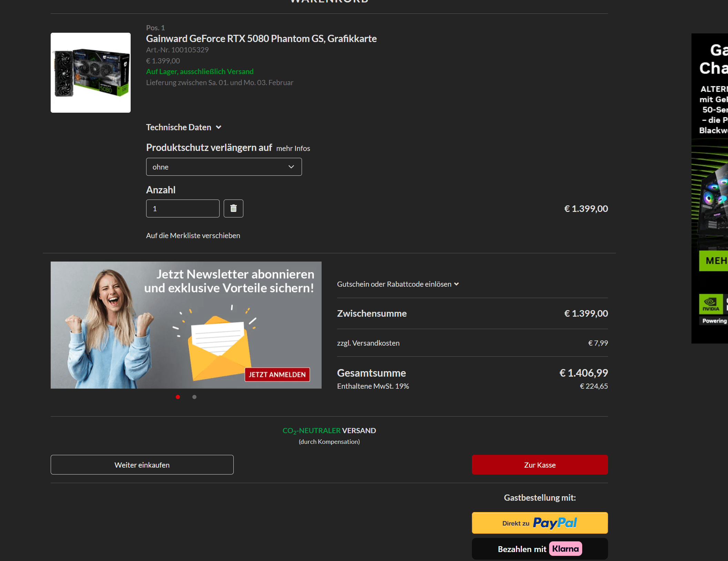Click the Zur Kasse button

point(539,465)
